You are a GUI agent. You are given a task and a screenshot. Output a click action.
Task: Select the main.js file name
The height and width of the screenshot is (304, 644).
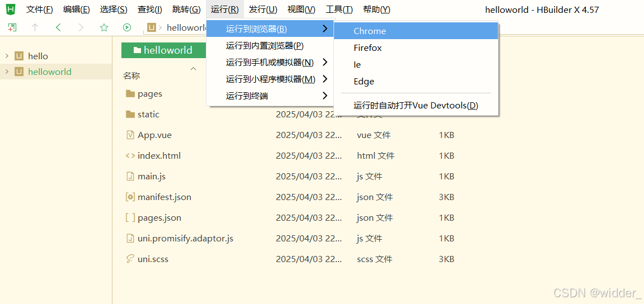pos(152,177)
